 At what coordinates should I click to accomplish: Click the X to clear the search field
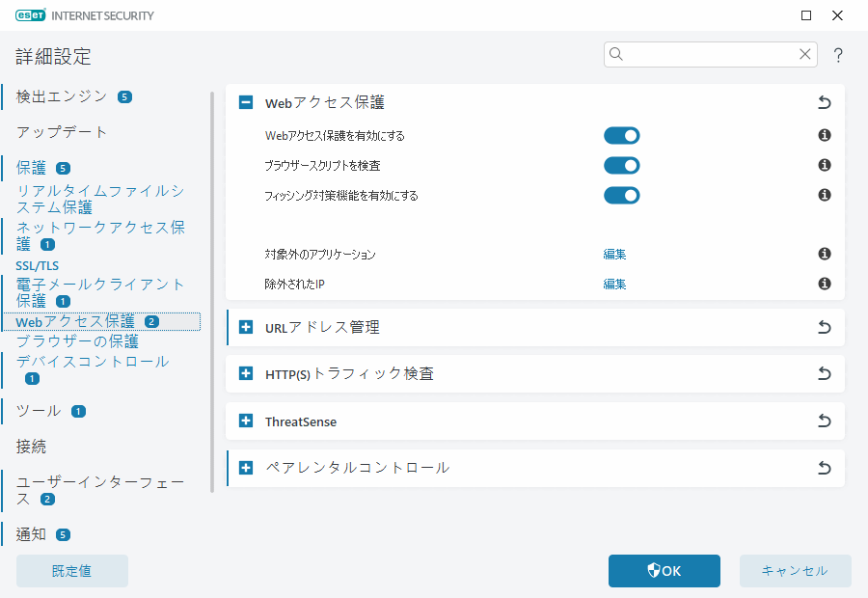point(805,55)
